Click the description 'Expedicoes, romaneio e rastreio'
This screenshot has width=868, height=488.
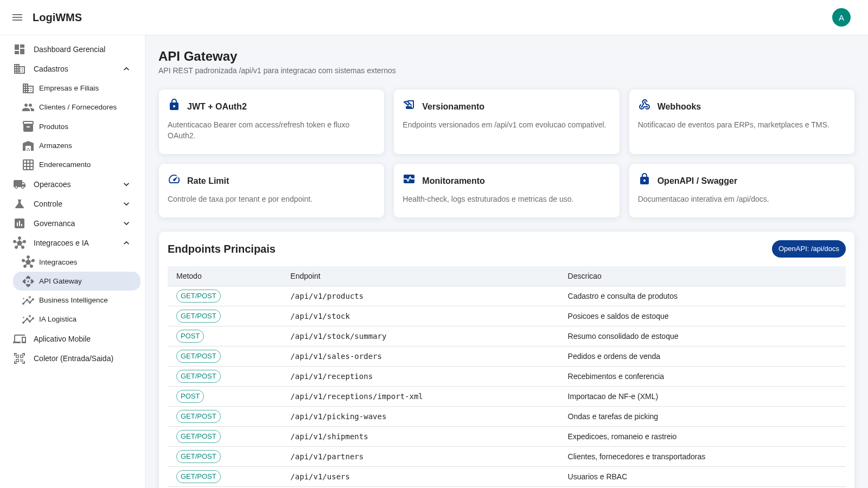tap(622, 436)
